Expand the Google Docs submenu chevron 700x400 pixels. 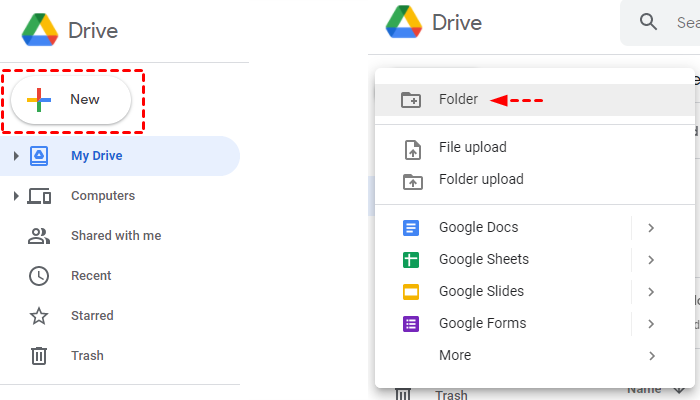651,227
